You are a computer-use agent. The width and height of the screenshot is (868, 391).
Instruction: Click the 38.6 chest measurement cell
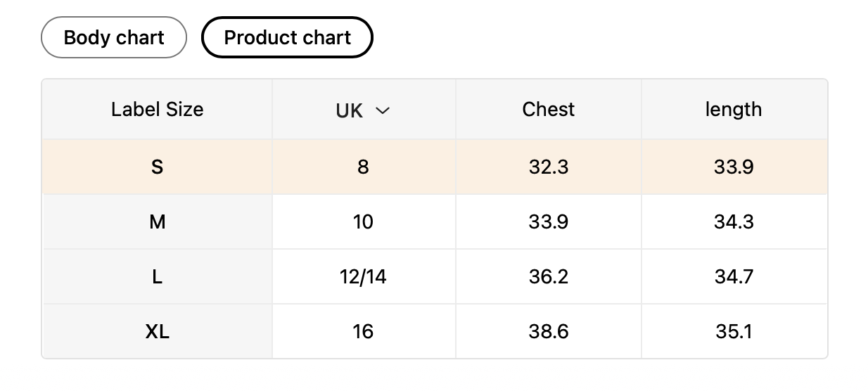pos(548,332)
